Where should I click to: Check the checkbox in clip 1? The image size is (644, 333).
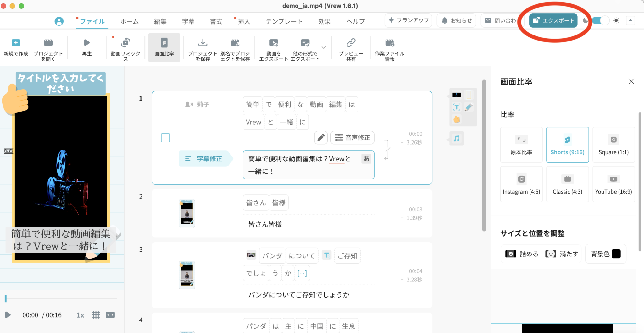coord(165,138)
